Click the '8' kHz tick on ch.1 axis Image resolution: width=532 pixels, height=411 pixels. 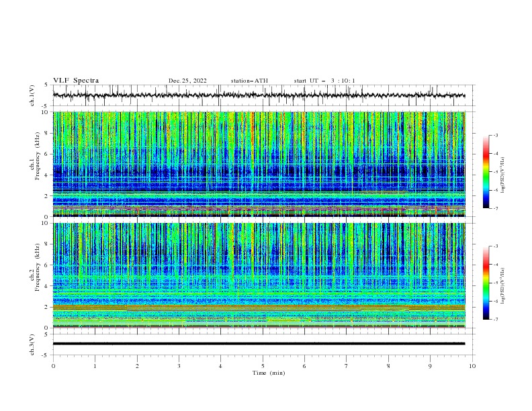(x=47, y=133)
